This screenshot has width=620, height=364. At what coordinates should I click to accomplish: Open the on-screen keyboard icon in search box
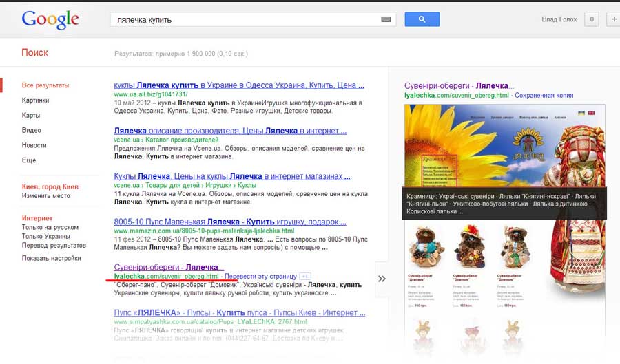point(386,19)
